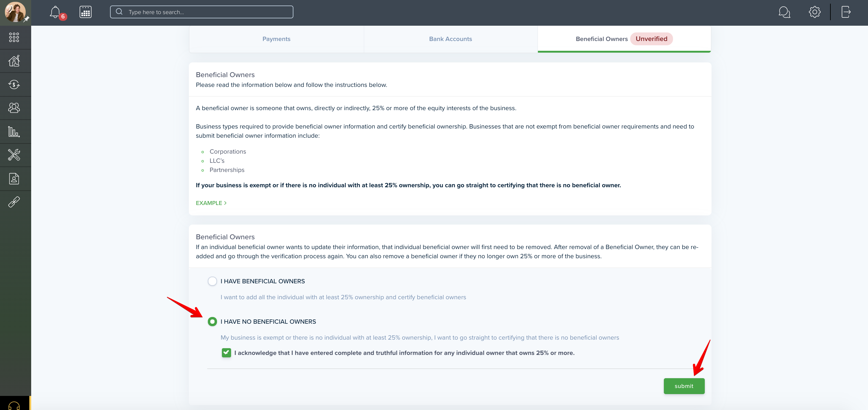Click the 'Corporations' list item
Screen dimensions: 868x410
click(x=228, y=151)
